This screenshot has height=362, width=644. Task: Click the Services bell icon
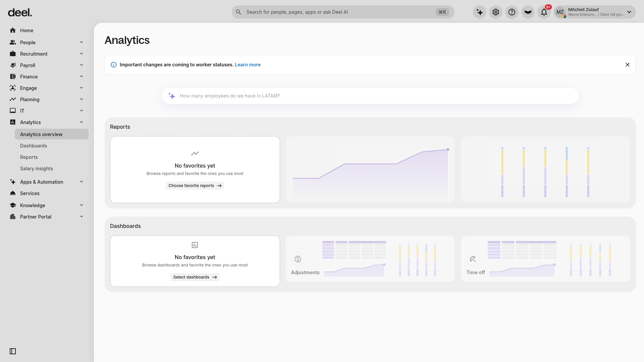13,193
